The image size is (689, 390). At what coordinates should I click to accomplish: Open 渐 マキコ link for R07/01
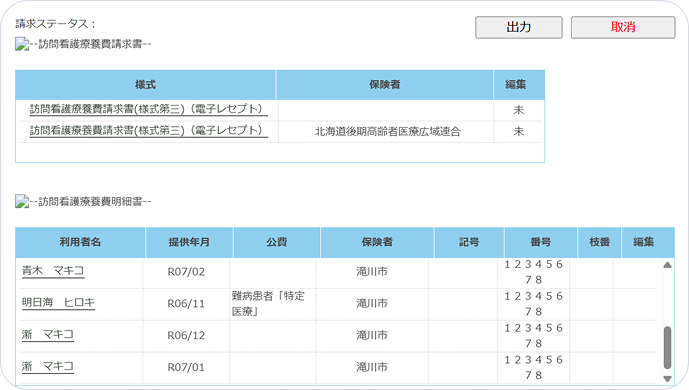click(47, 366)
